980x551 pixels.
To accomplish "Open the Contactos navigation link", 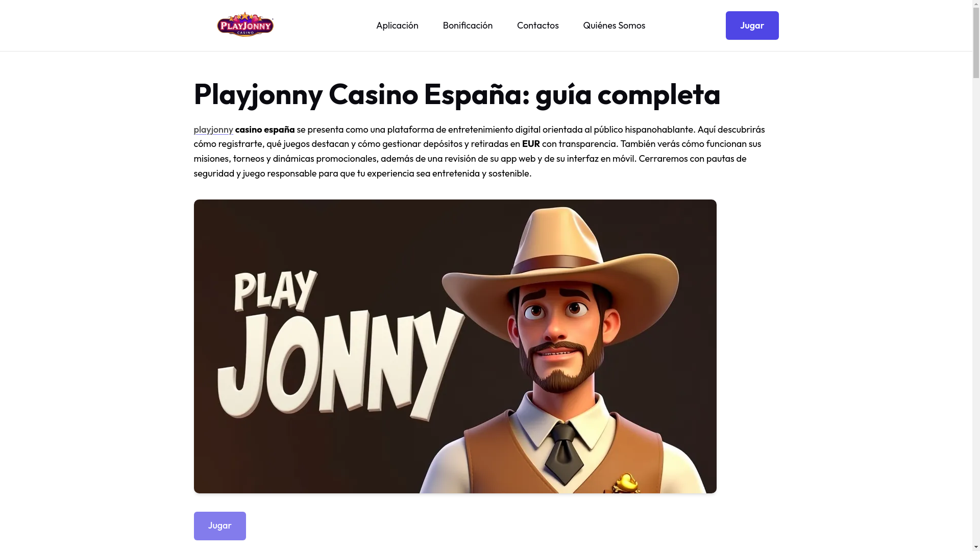I will [x=537, y=26].
